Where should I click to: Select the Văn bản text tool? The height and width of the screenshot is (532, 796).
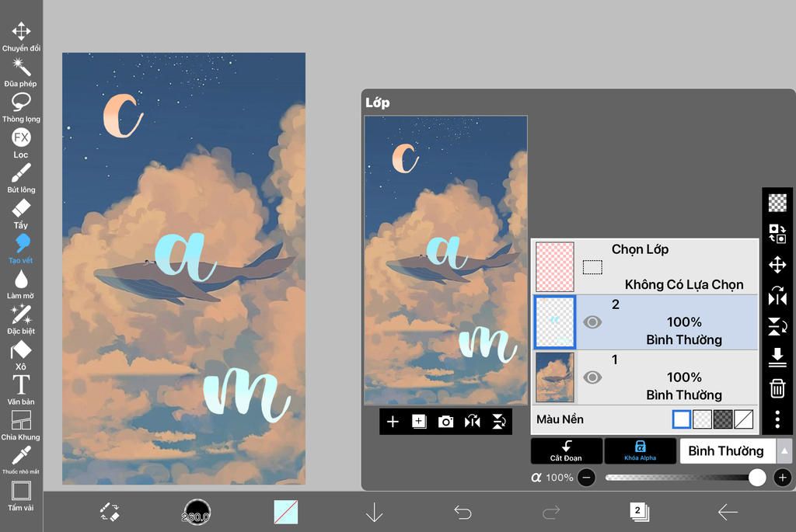[x=21, y=391]
